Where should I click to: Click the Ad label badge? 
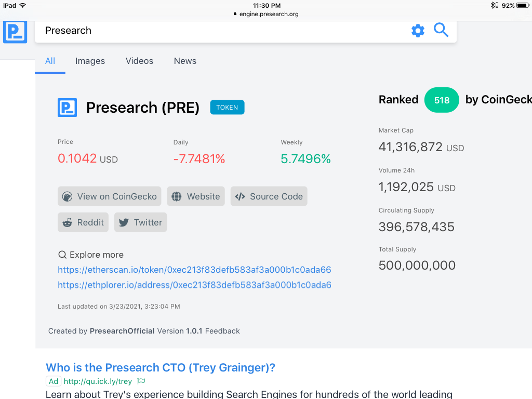tap(54, 381)
